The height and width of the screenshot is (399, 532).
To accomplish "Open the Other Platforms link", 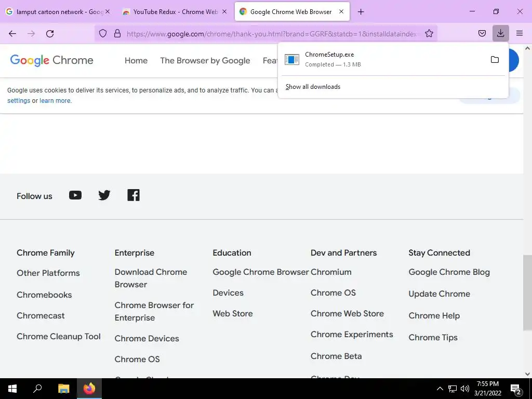I will point(48,273).
